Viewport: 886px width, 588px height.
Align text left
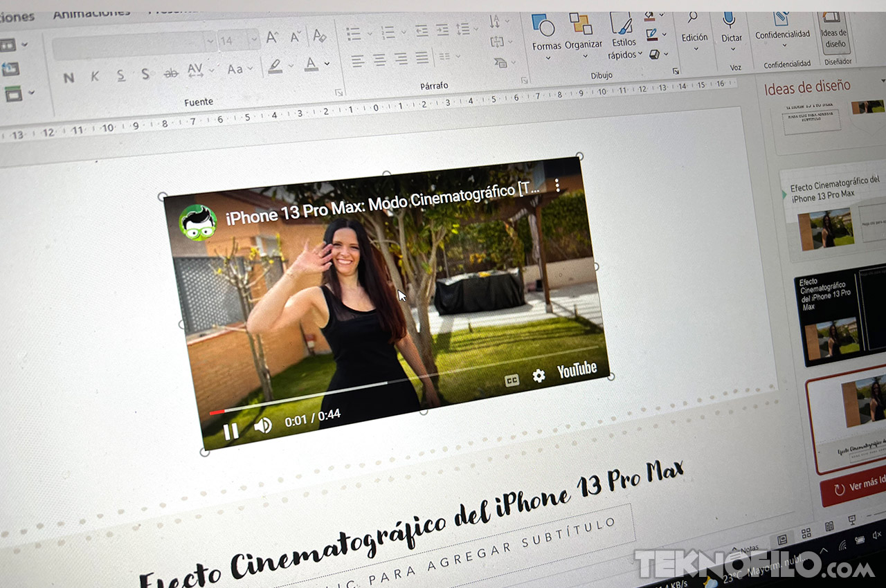tap(358, 61)
